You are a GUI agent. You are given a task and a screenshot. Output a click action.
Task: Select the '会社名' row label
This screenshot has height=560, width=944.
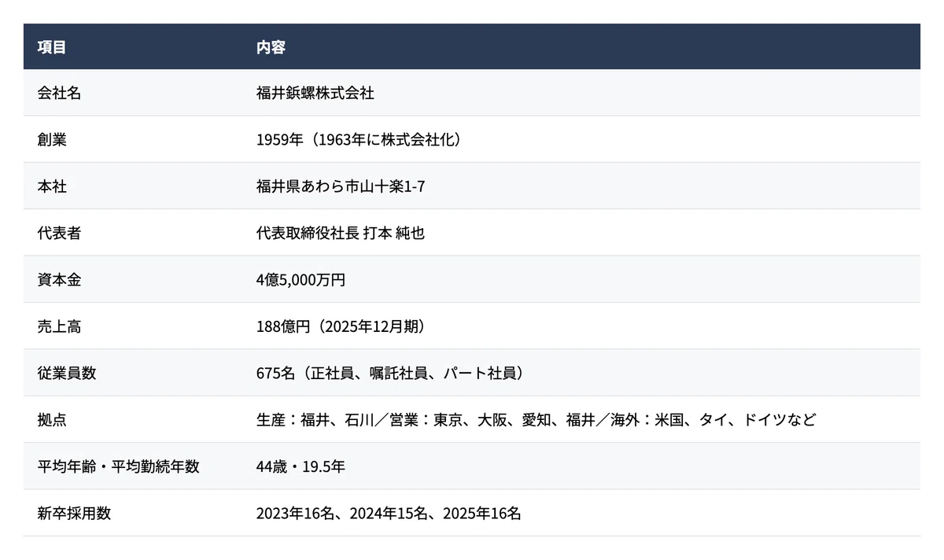click(59, 94)
